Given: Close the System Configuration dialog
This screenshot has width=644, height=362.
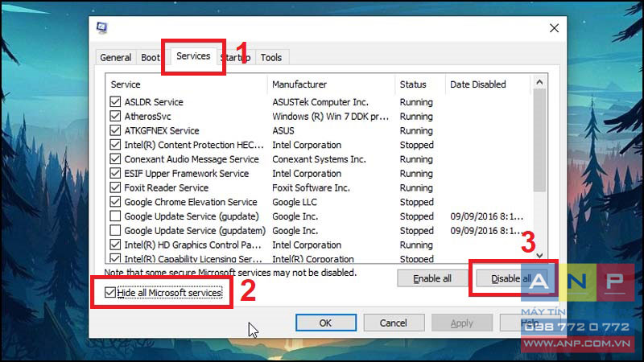Looking at the screenshot, I should tap(554, 28).
